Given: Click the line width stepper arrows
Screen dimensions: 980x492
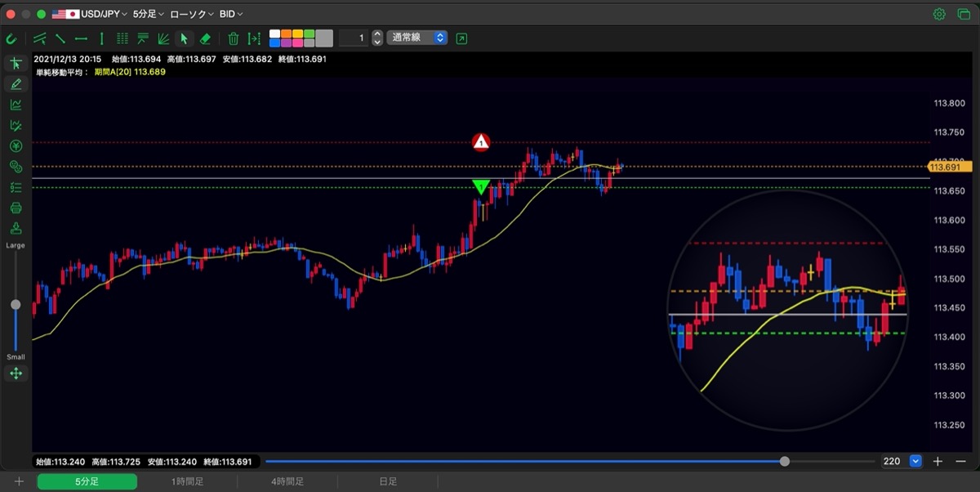Looking at the screenshot, I should pyautogui.click(x=377, y=38).
